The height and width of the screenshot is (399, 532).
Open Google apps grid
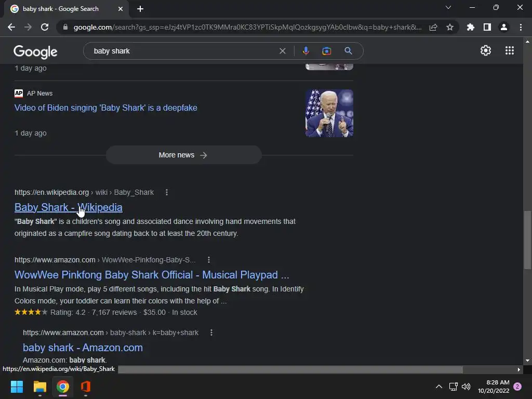510,50
